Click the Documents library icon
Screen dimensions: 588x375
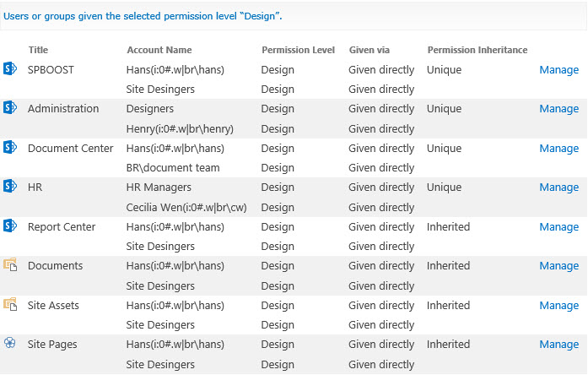coord(10,264)
